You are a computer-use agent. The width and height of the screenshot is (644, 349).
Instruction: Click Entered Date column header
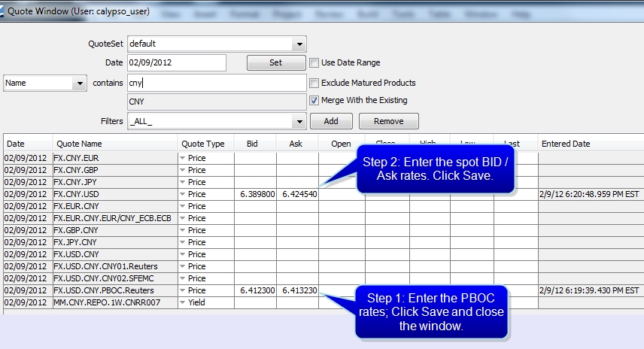tap(591, 144)
